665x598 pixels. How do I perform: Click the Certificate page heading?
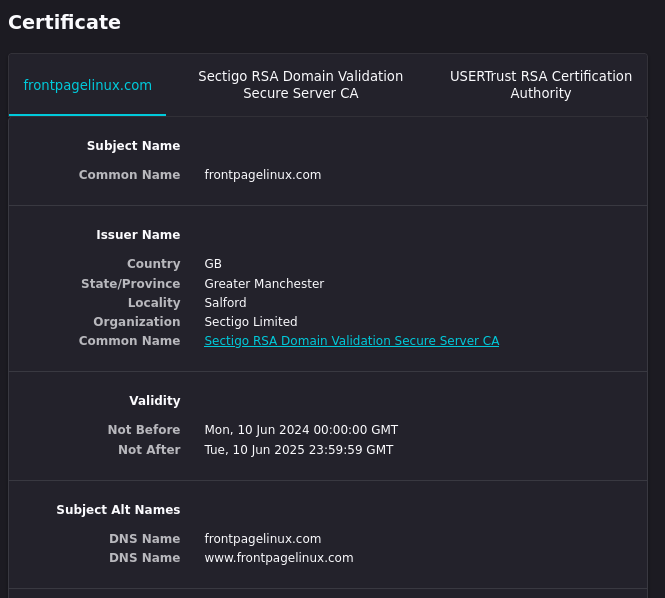click(x=64, y=22)
